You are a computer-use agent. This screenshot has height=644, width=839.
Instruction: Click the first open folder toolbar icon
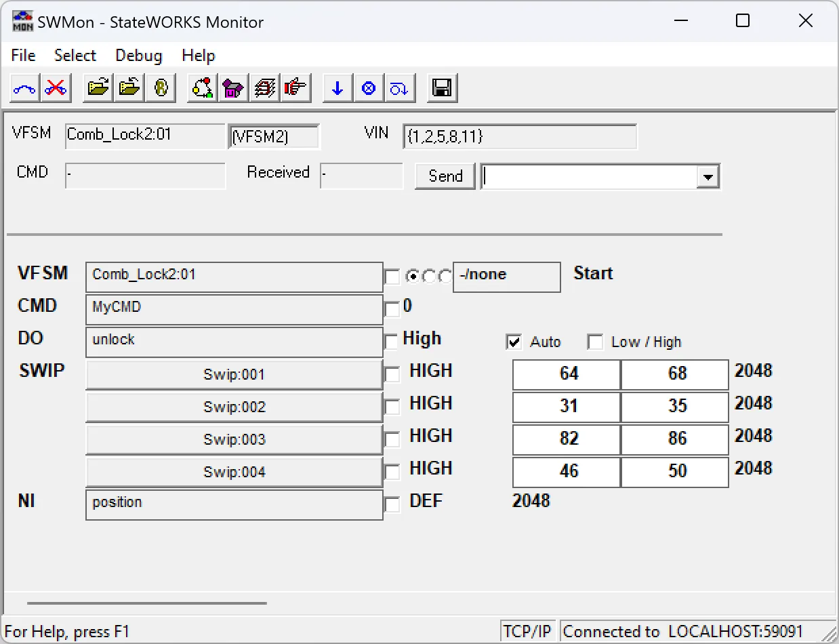click(98, 88)
